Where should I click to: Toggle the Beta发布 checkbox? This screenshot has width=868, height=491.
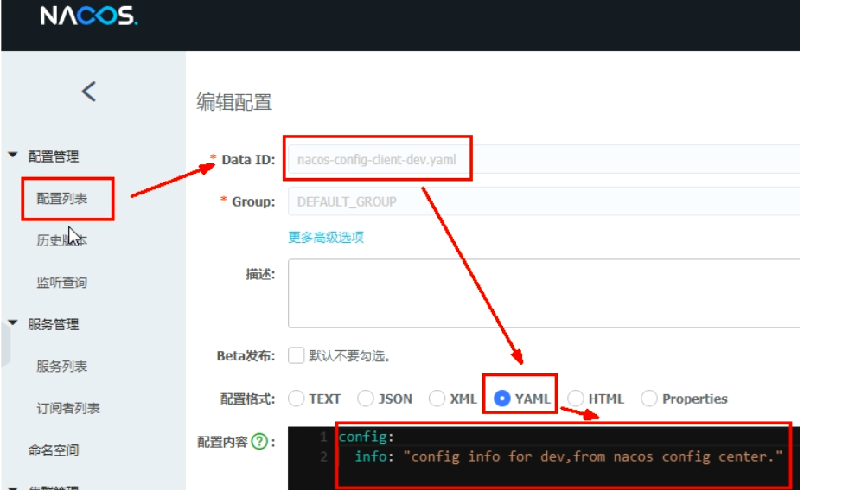click(297, 355)
